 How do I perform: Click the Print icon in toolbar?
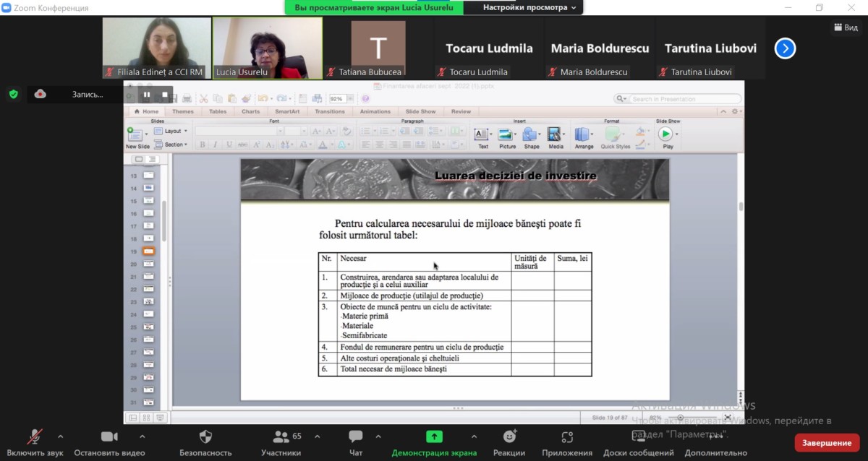[187, 98]
